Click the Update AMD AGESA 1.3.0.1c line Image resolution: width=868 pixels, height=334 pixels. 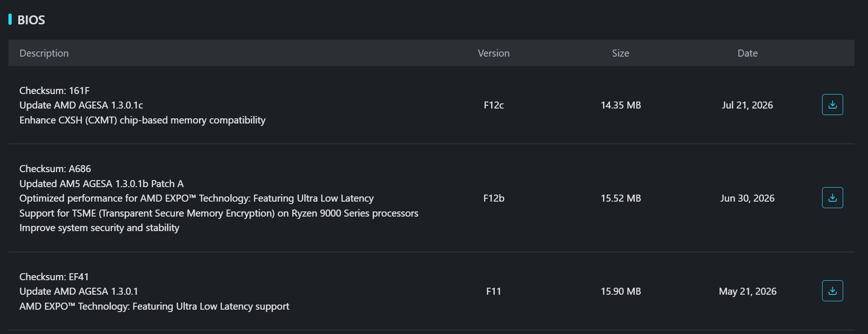pos(81,105)
